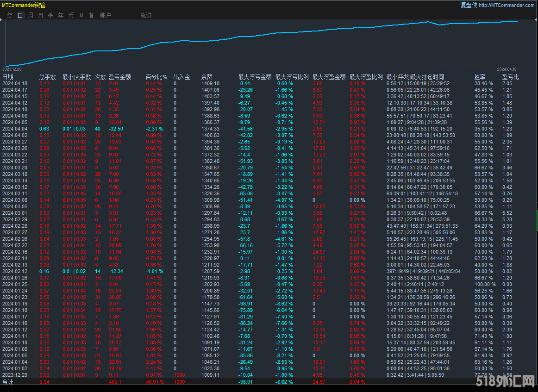Click the M tab in the toolbar
The image size is (538, 392).
[81, 15]
